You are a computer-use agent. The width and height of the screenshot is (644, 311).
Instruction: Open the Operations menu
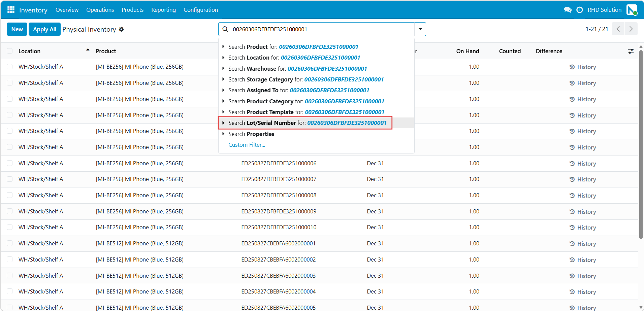click(100, 10)
